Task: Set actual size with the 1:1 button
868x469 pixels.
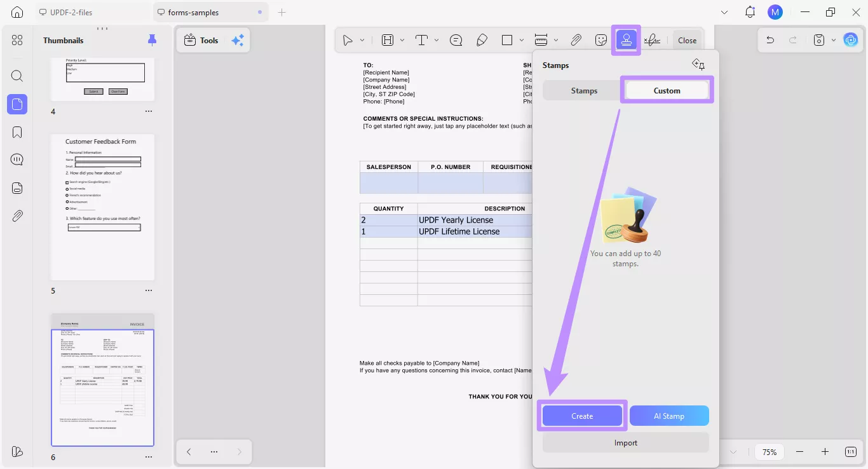Action: (x=851, y=452)
